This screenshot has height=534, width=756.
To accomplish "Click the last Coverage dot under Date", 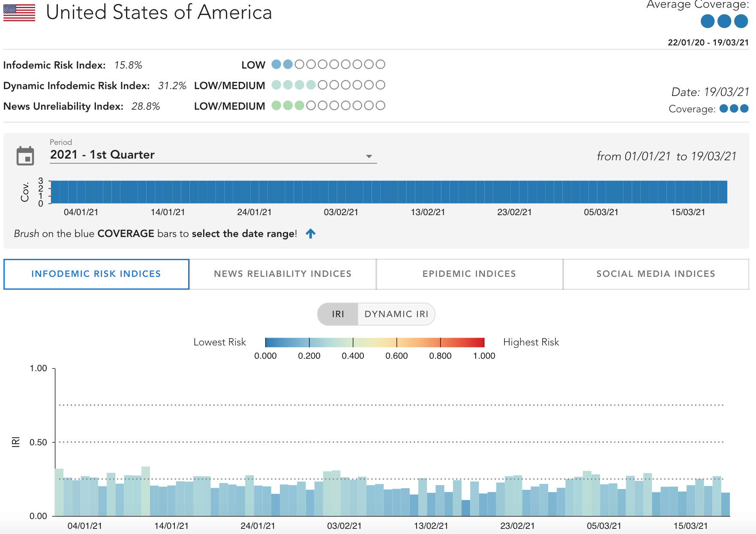I will tap(744, 108).
